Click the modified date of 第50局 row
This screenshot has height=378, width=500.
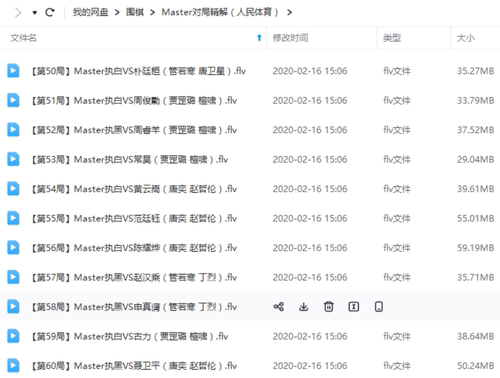pos(310,71)
